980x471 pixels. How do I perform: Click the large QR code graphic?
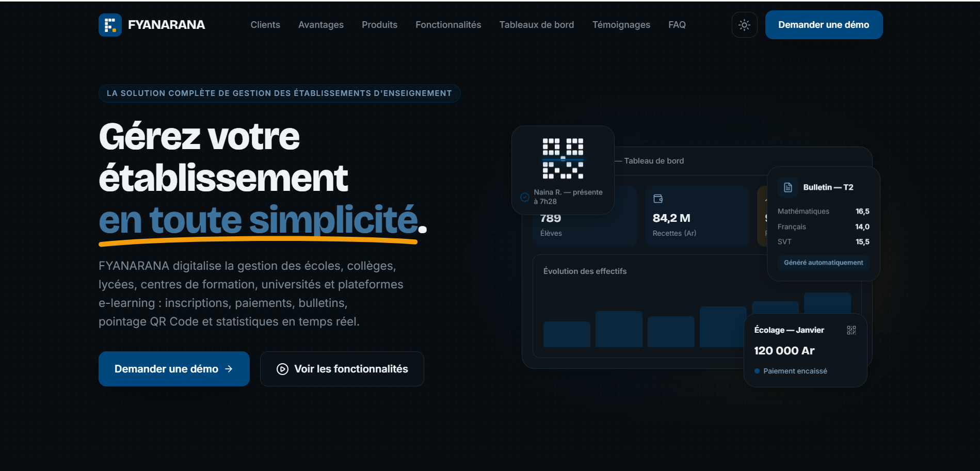coord(563,158)
